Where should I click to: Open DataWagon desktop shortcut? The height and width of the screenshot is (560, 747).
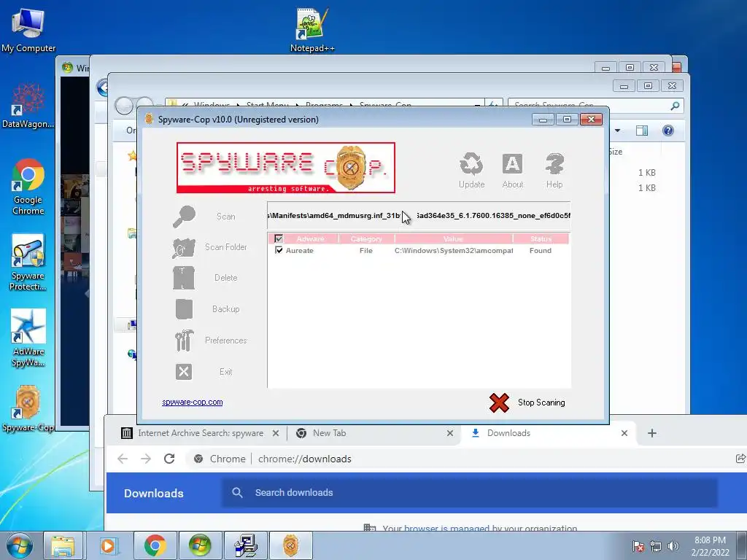(28, 106)
